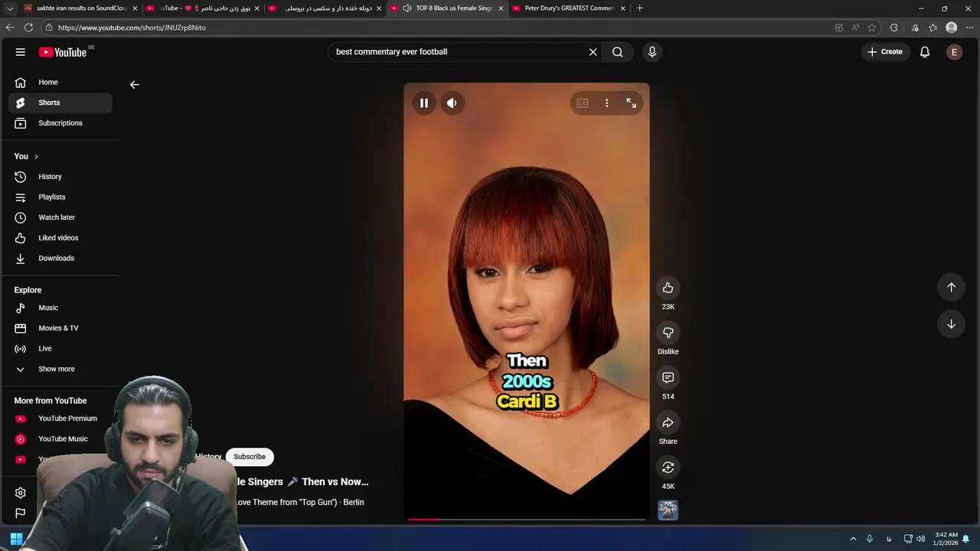This screenshot has width=980, height=551.
Task: Open the browser profile icon
Action: coord(952,28)
